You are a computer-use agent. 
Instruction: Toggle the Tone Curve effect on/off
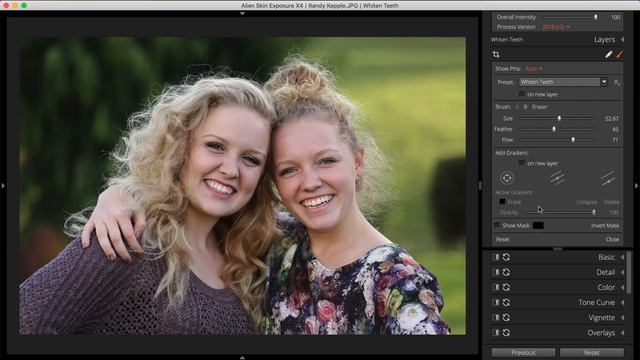[x=496, y=302]
